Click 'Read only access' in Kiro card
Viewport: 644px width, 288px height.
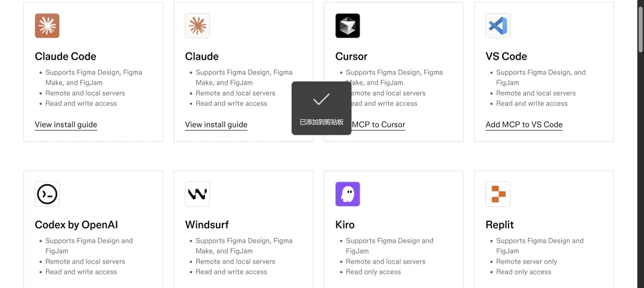tap(373, 271)
